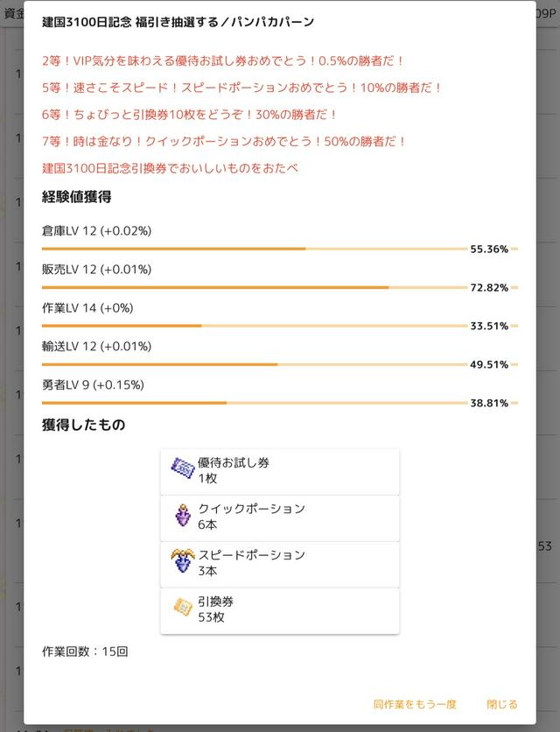Click the 販売LV 12 progress bar
The height and width of the screenshot is (732, 560).
pos(254,287)
